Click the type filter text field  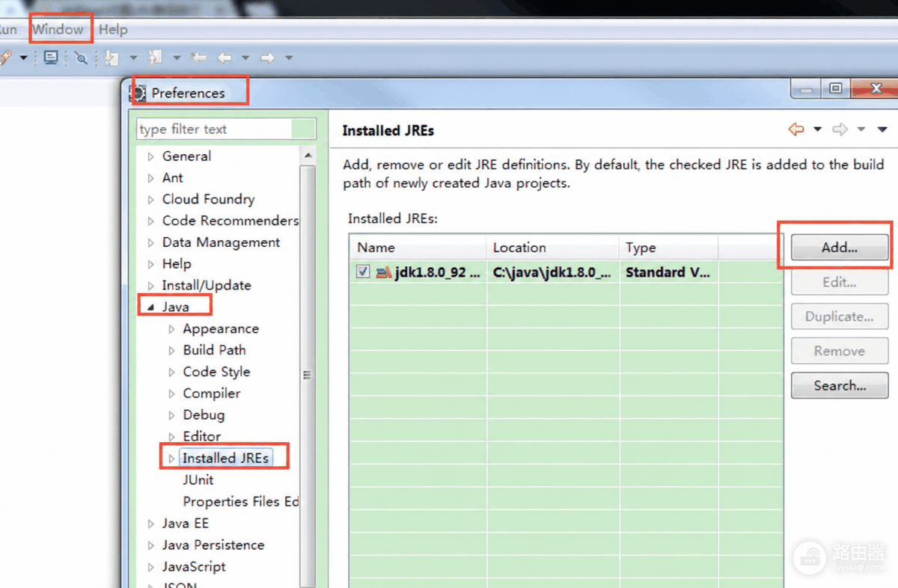pyautogui.click(x=215, y=129)
